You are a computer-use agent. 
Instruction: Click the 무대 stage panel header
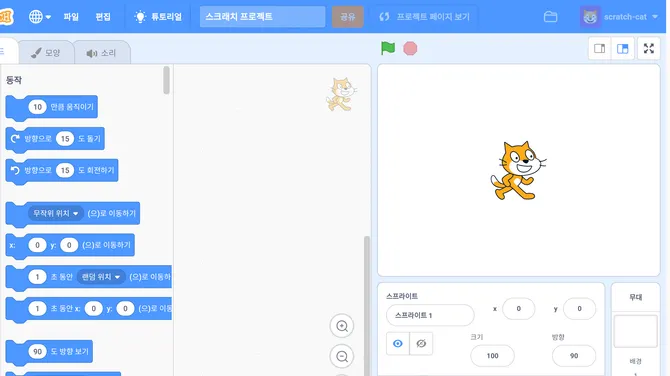[635, 297]
